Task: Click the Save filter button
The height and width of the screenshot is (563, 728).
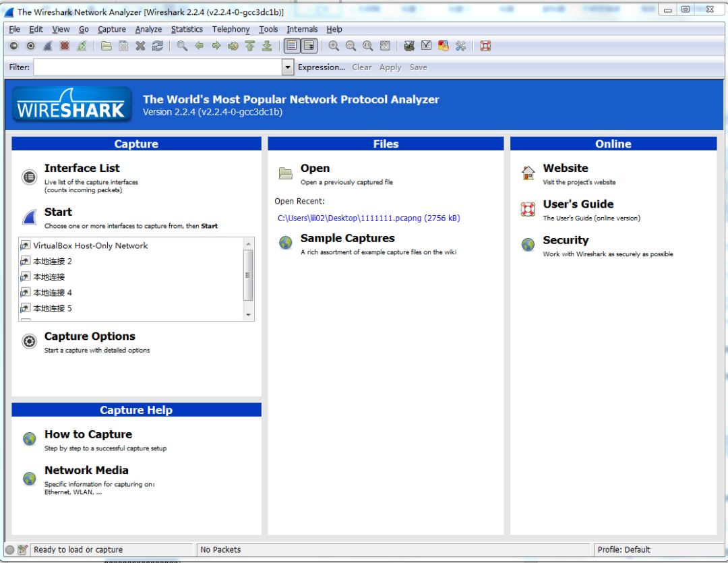Action: click(418, 67)
